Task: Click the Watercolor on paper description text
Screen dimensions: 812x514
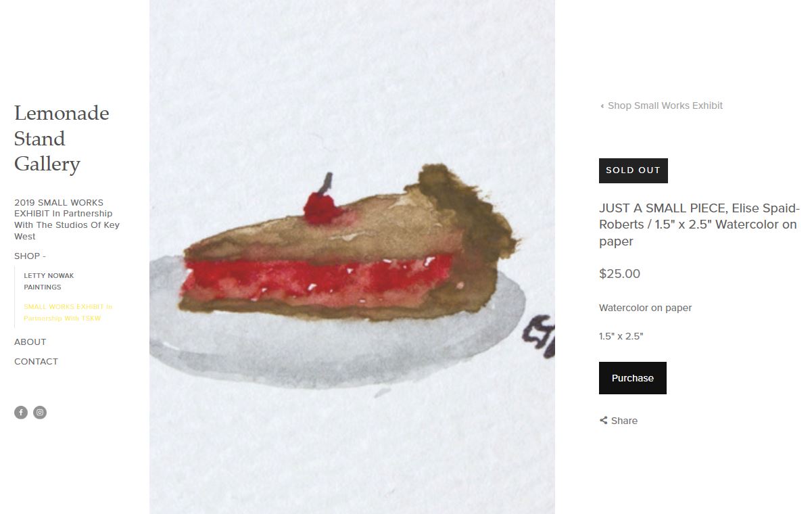Action: click(646, 308)
